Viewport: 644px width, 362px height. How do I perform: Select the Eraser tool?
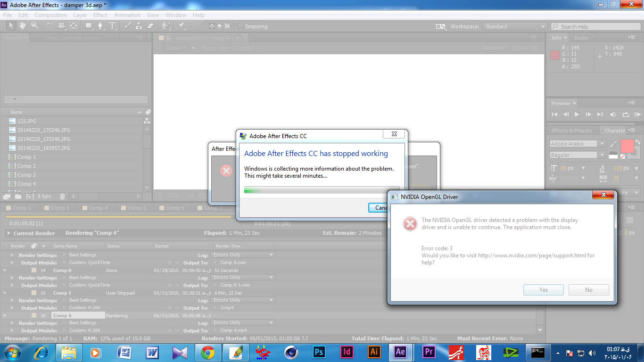(151, 26)
